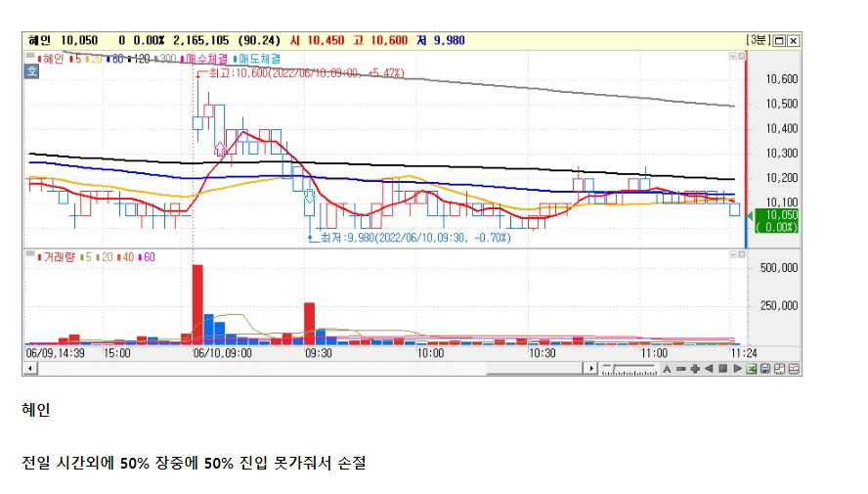The height and width of the screenshot is (494, 868).
Task: Click the price panel menu handle at its top-left
Action: coord(30,56)
